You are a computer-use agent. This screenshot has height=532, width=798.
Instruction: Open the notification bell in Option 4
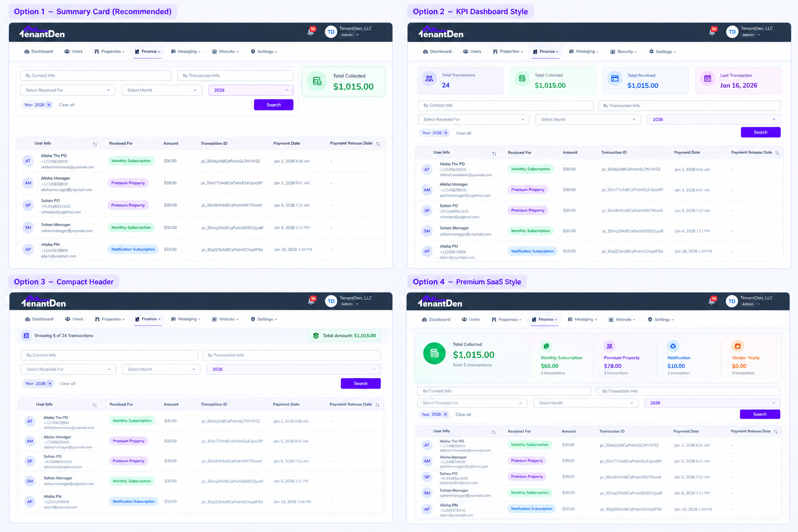tap(712, 301)
